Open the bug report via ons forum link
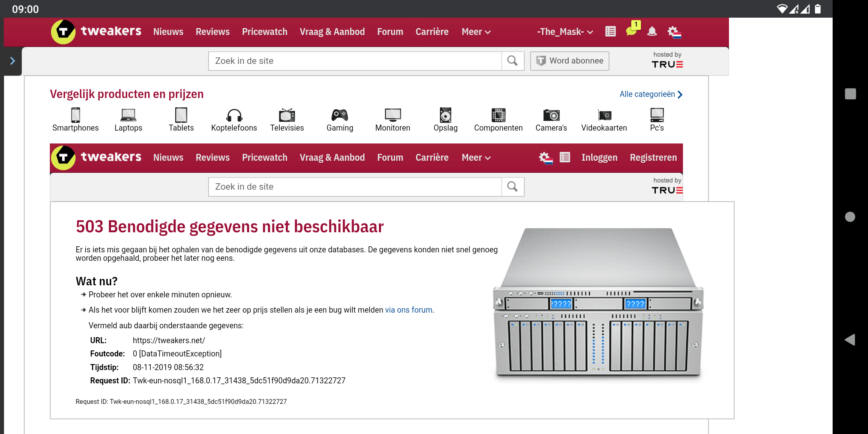 pos(408,310)
